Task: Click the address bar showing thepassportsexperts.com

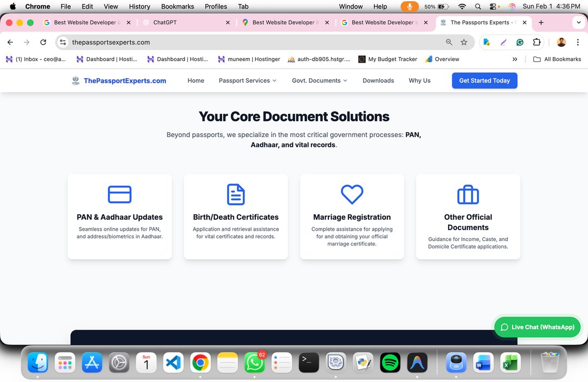Action: pyautogui.click(x=245, y=42)
